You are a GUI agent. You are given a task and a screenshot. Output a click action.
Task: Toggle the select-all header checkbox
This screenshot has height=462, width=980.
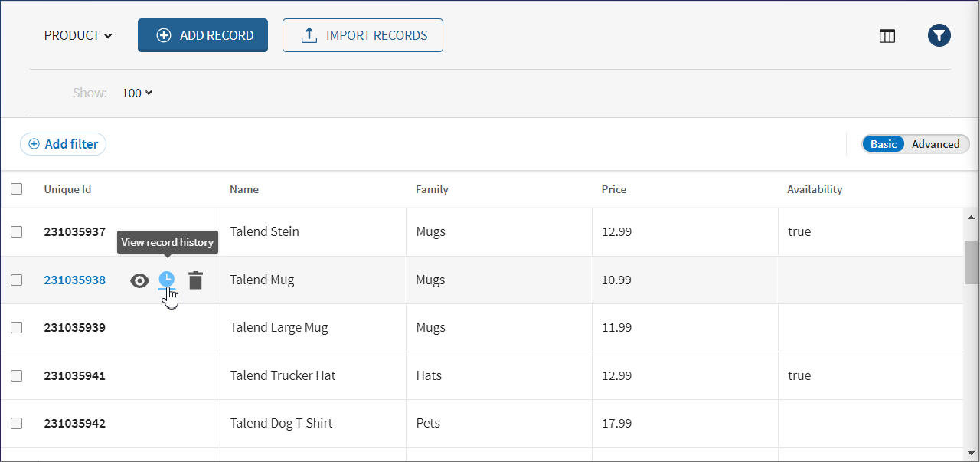(x=17, y=189)
